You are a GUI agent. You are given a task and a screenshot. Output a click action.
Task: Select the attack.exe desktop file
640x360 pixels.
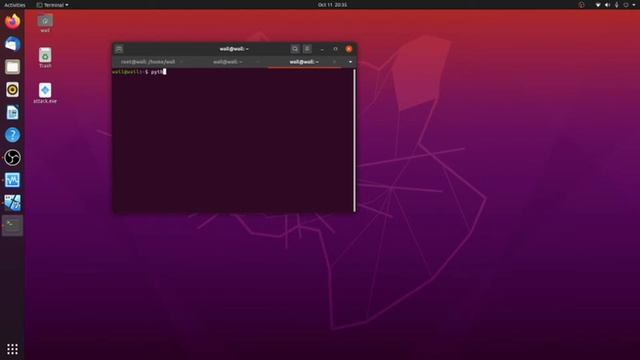click(x=45, y=93)
